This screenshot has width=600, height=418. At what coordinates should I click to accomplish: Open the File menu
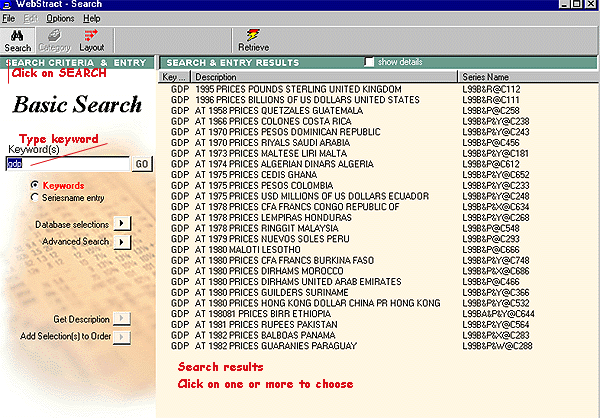[x=9, y=18]
